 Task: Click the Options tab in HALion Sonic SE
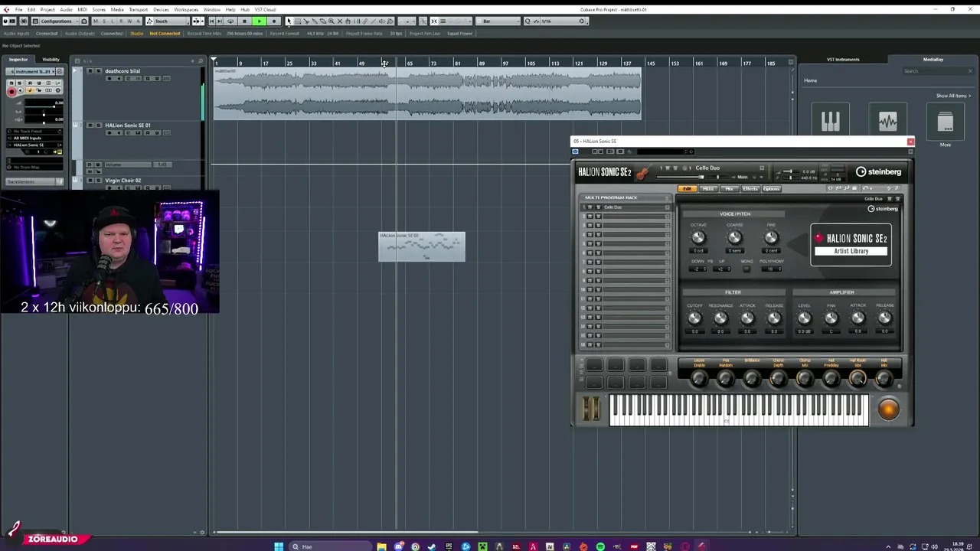pyautogui.click(x=771, y=189)
